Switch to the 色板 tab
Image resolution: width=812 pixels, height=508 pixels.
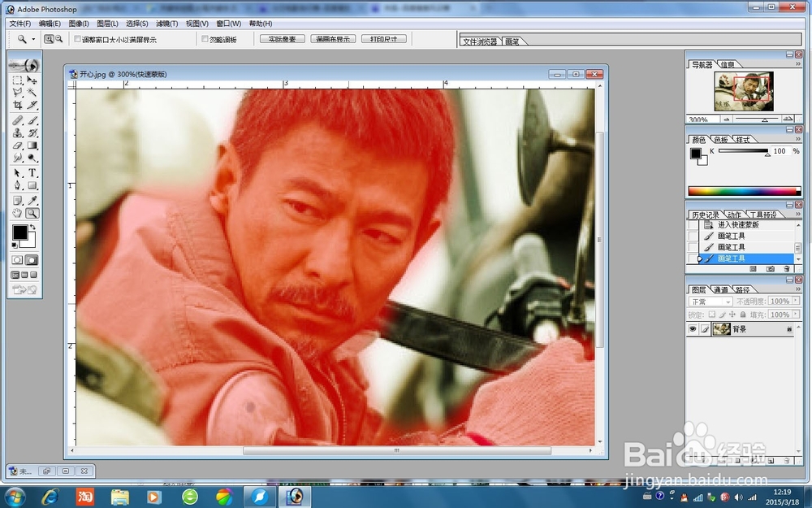coord(721,140)
